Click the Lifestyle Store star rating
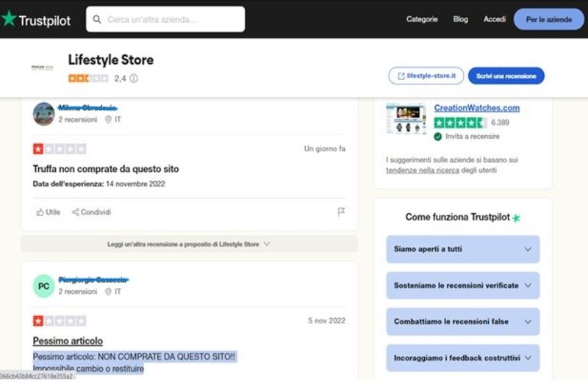The height and width of the screenshot is (390, 588). 88,79
